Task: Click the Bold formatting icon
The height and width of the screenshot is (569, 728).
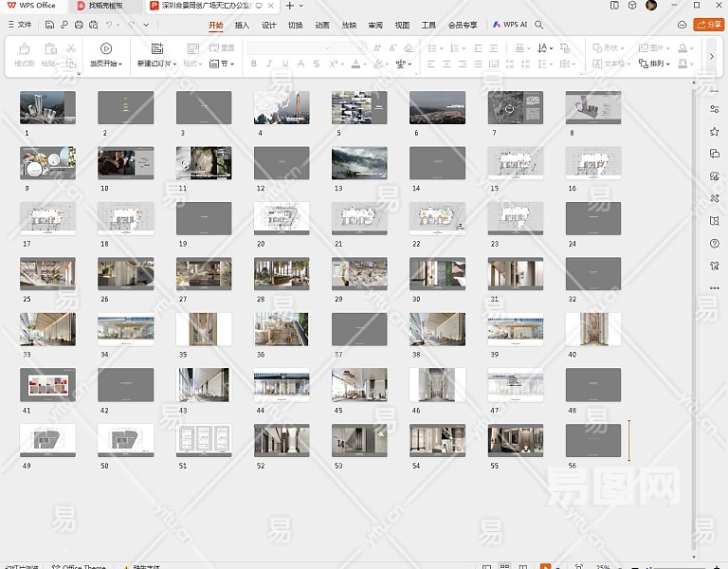Action: coord(254,64)
